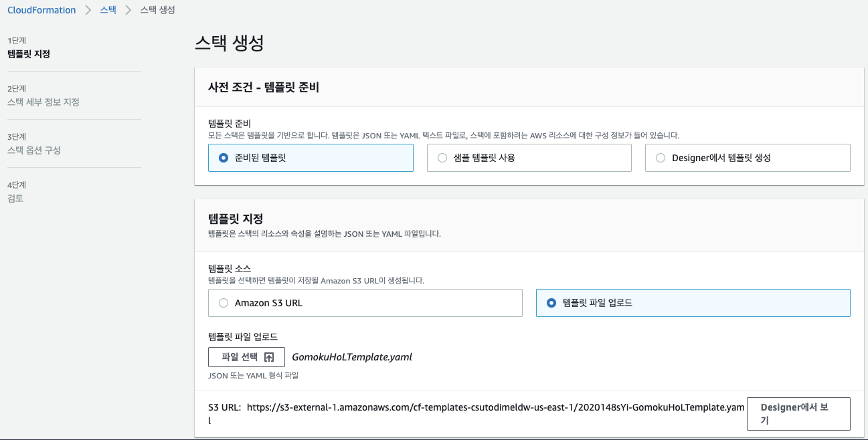Go to the 스택 breadcrumb link
868x440 pixels.
108,10
